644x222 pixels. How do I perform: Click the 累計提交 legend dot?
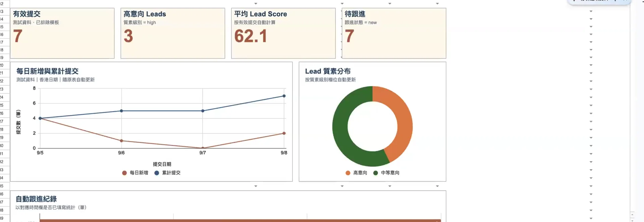pyautogui.click(x=157, y=173)
